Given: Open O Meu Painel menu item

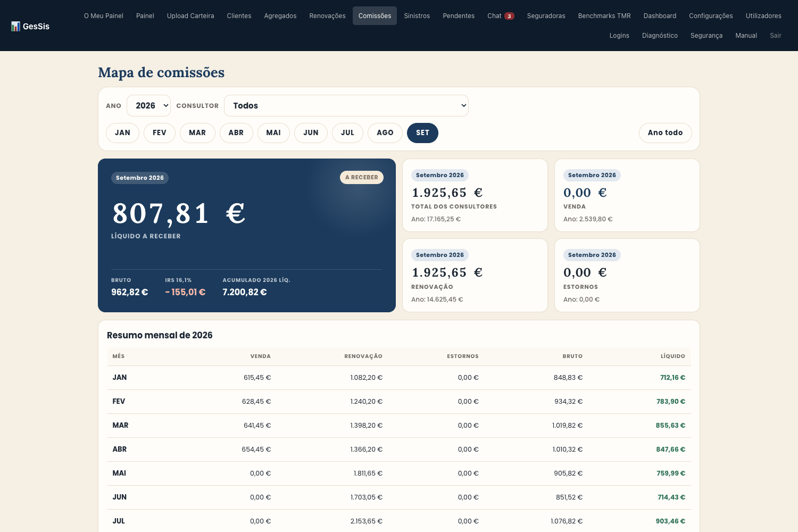Looking at the screenshot, I should point(104,16).
